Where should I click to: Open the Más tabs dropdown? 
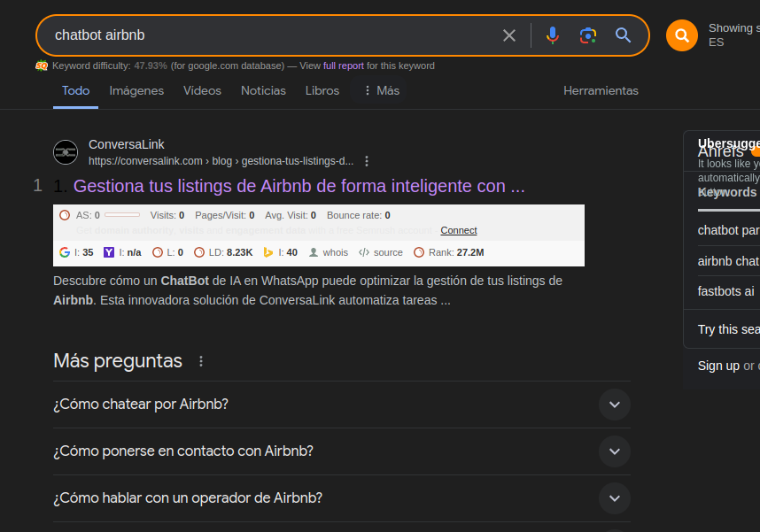point(382,90)
